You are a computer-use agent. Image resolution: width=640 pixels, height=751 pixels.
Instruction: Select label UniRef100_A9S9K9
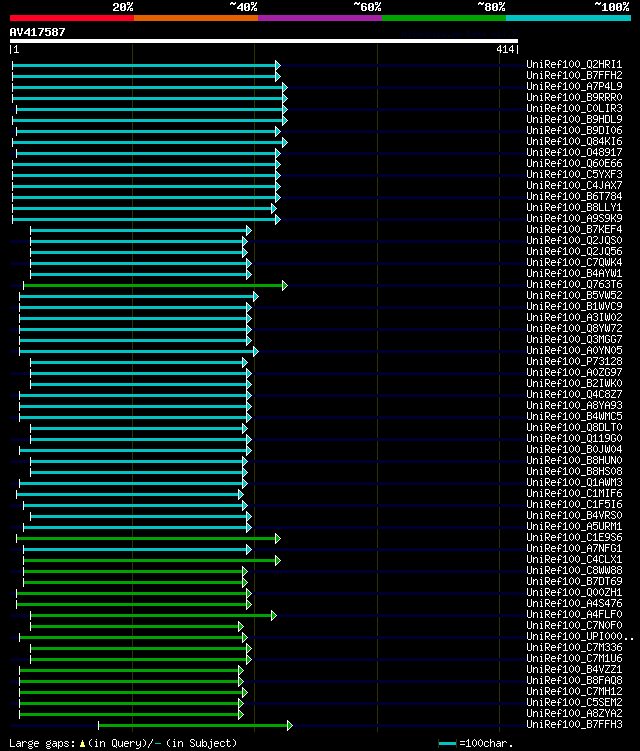(574, 218)
